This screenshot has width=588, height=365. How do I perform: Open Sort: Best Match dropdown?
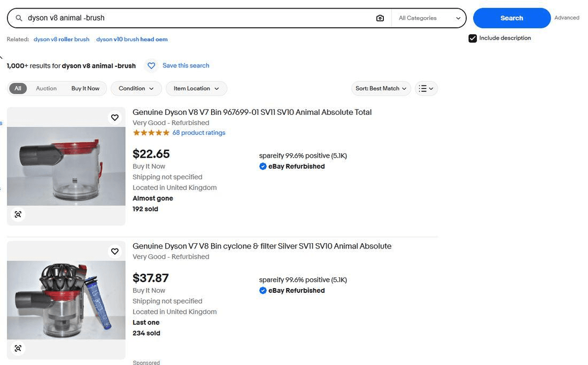pyautogui.click(x=381, y=88)
